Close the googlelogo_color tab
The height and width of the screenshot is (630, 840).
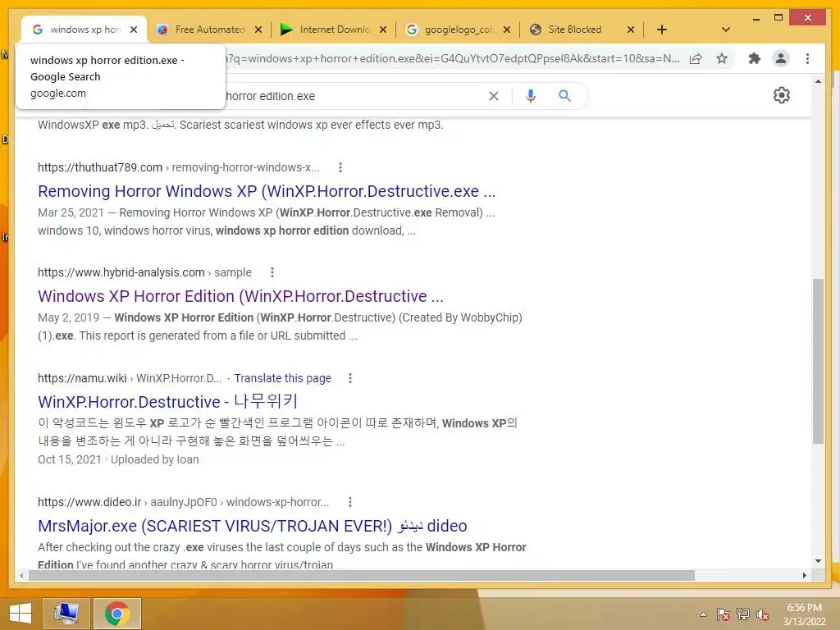click(507, 30)
